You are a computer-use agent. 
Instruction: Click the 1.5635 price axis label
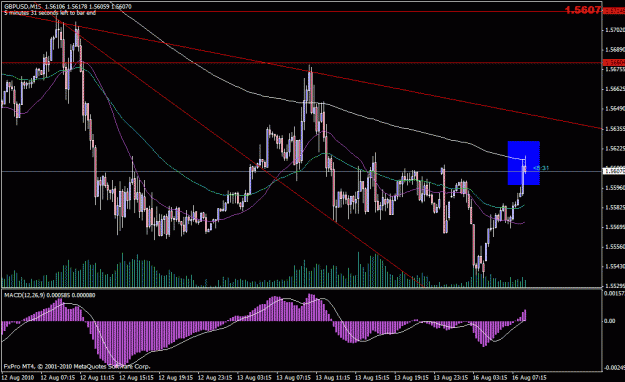[614, 128]
